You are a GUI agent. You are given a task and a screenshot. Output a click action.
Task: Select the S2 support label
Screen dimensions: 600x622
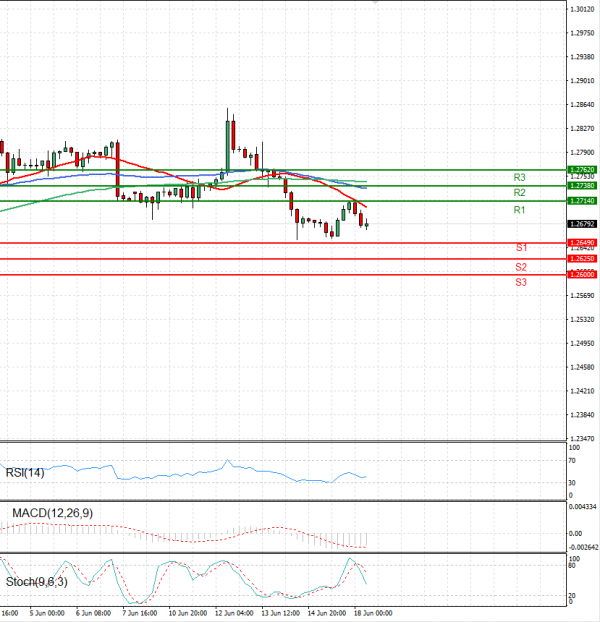(521, 267)
